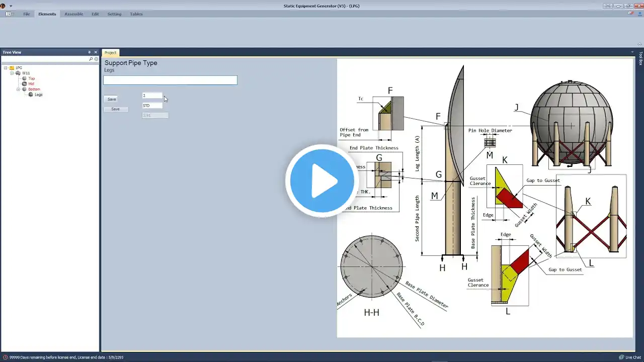Select the W11 vessel icon in tree

[x=18, y=73]
